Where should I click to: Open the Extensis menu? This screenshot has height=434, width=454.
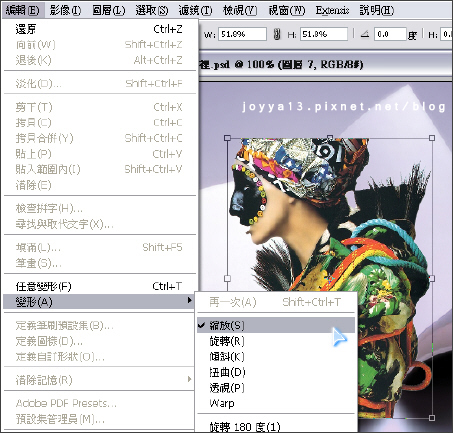[x=332, y=10]
